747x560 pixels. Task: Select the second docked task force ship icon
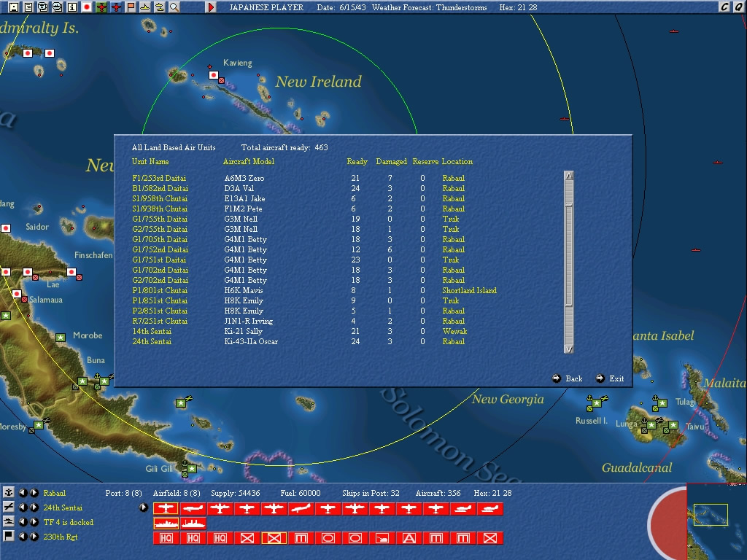[x=193, y=524]
